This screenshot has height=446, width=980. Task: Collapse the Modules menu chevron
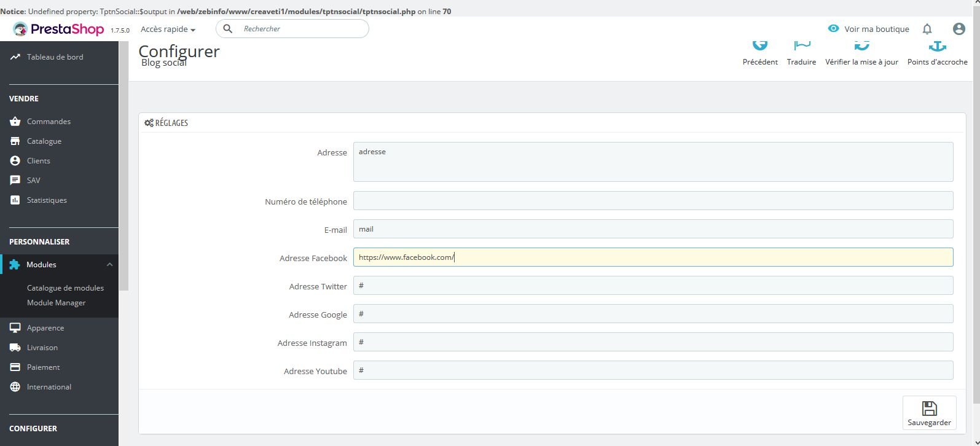click(109, 265)
